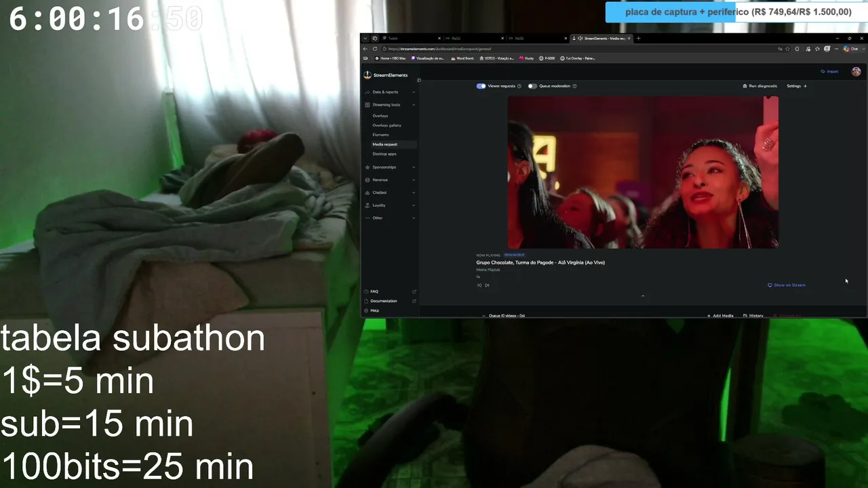Image resolution: width=868 pixels, height=488 pixels.
Task: Open the browser extensions icon
Action: (797, 49)
